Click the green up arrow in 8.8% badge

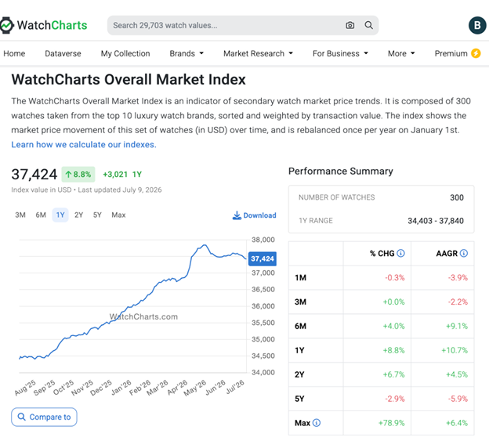click(x=68, y=175)
